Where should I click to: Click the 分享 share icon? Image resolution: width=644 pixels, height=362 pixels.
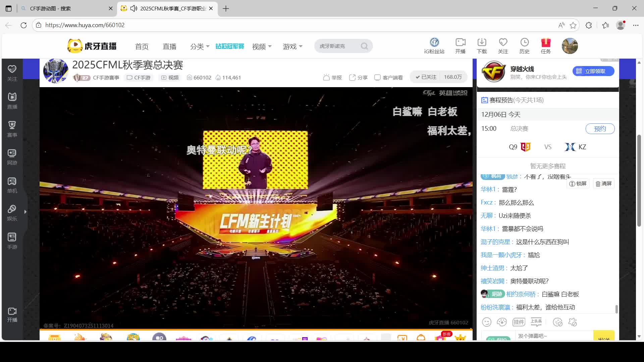click(358, 77)
